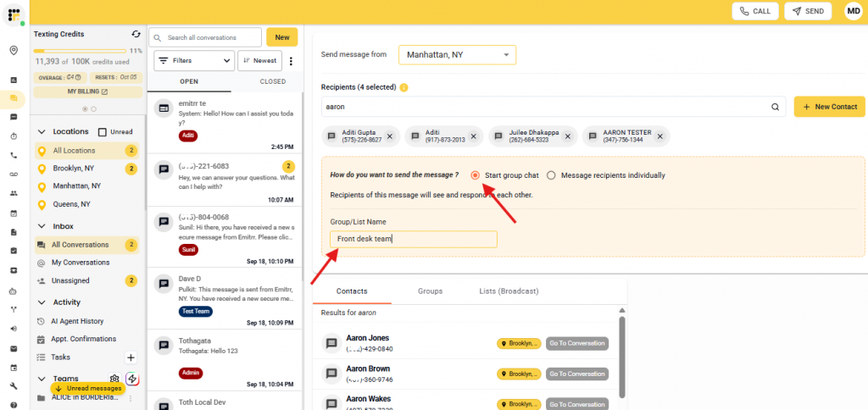
Task: Click the plus icon next to Tasks
Action: click(x=131, y=357)
